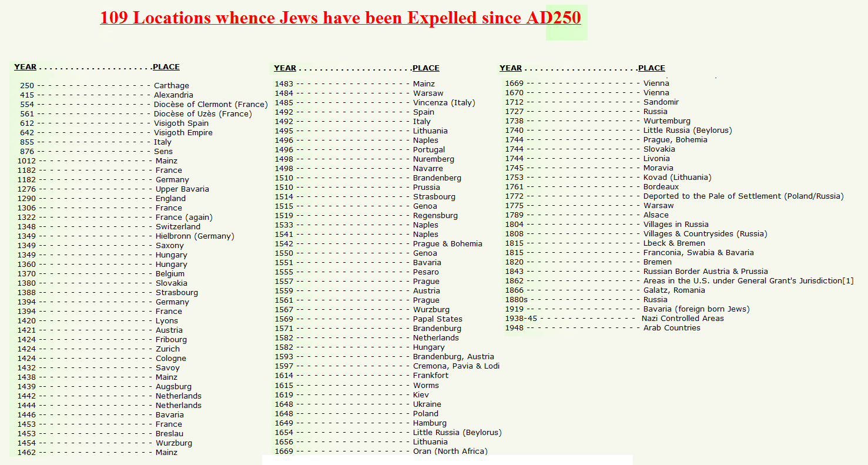This screenshot has width=868, height=465.
Task: Click the third column YEAR header
Action: click(511, 68)
